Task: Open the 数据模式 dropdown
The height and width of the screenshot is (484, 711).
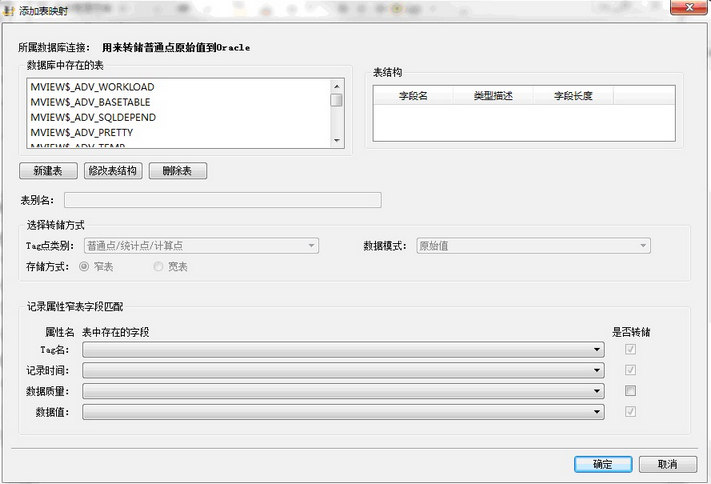Action: [x=533, y=246]
